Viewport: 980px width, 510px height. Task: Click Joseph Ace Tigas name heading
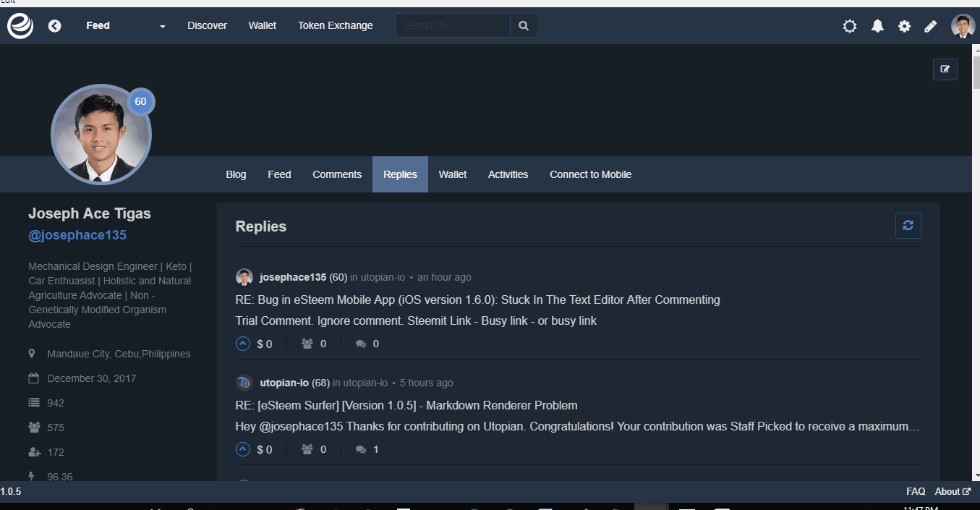(x=90, y=213)
